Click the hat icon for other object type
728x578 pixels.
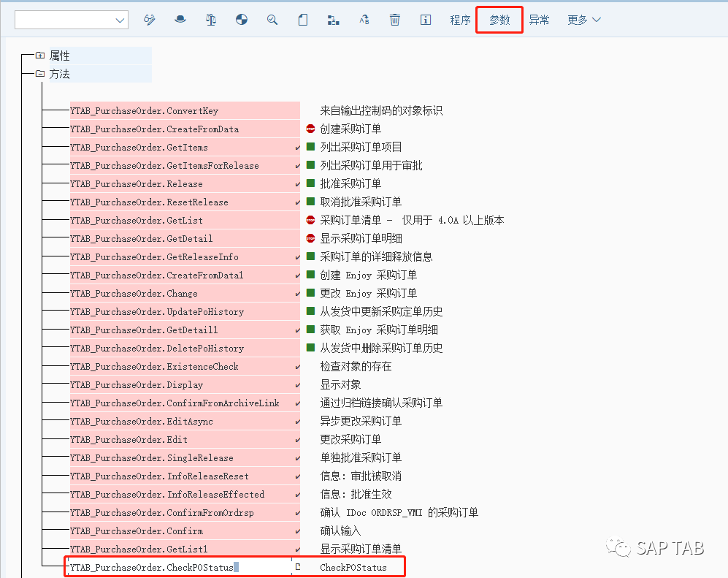[180, 20]
